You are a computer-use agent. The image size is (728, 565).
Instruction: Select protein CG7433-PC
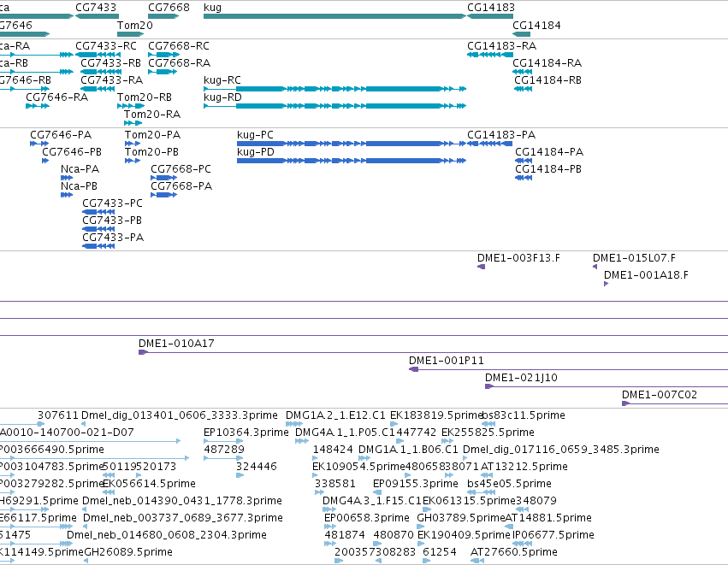point(98,212)
